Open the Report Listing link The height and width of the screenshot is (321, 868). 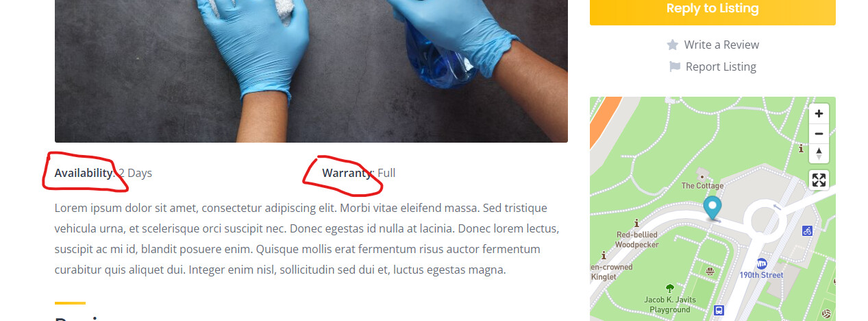pos(721,67)
